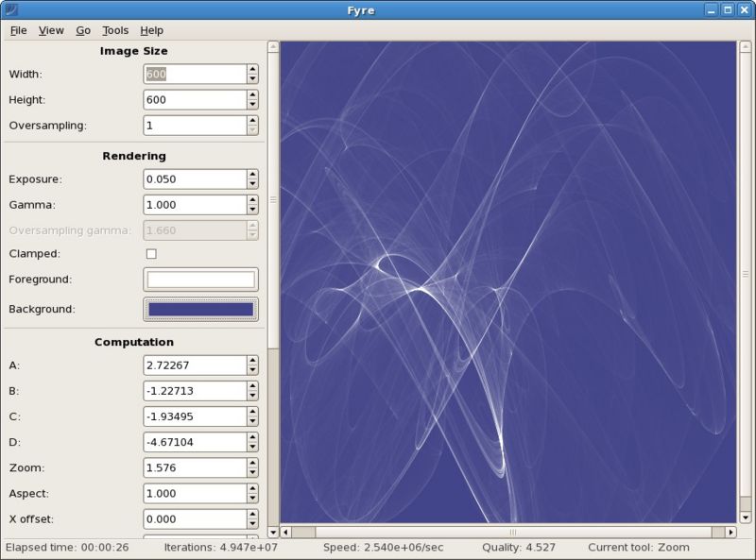Click the X offset value field

(195, 519)
